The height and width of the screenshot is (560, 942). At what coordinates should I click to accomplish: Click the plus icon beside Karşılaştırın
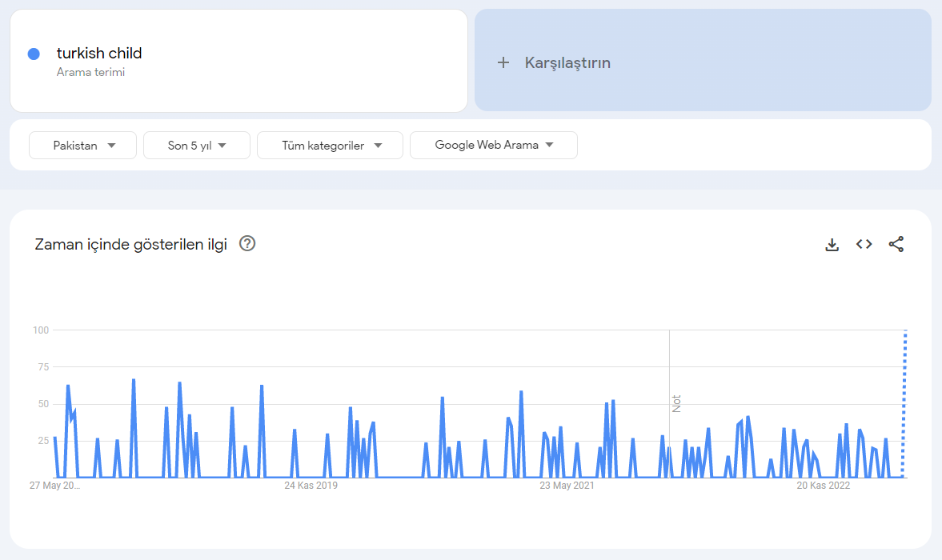[503, 62]
